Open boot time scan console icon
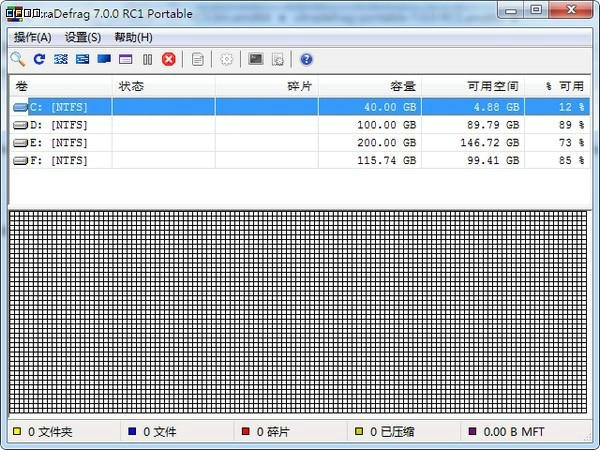The height and width of the screenshot is (450, 600). coord(256,59)
